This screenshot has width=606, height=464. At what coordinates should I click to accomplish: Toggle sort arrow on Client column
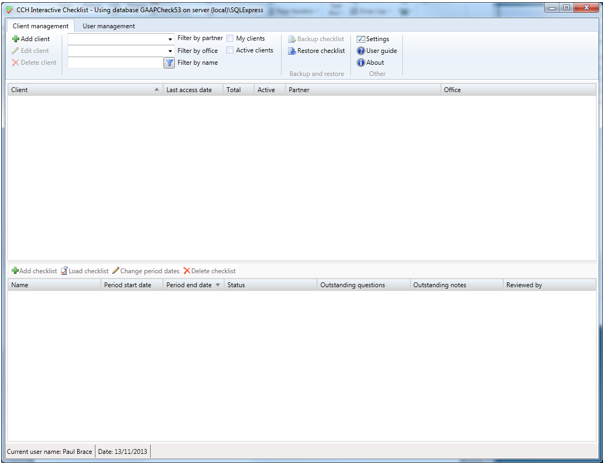coord(157,90)
